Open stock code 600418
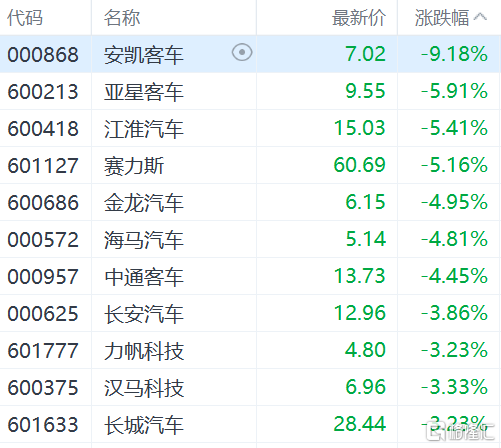 pyautogui.click(x=43, y=129)
